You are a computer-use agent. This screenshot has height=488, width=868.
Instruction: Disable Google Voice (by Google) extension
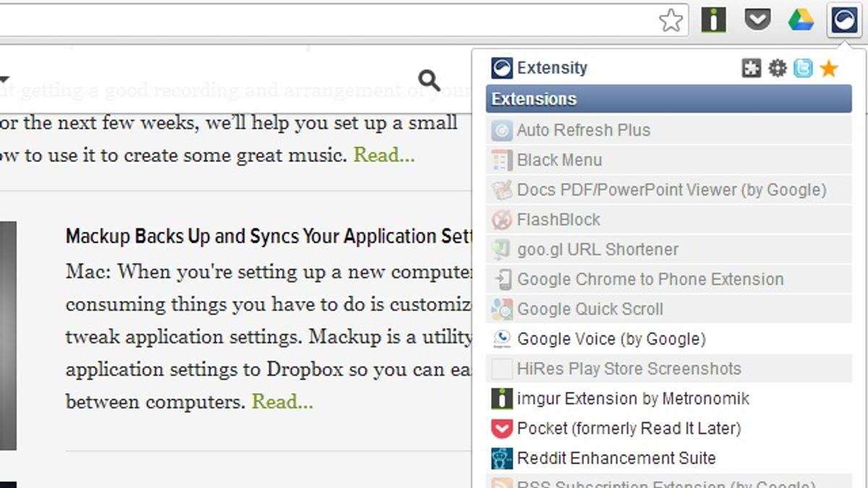click(x=668, y=338)
